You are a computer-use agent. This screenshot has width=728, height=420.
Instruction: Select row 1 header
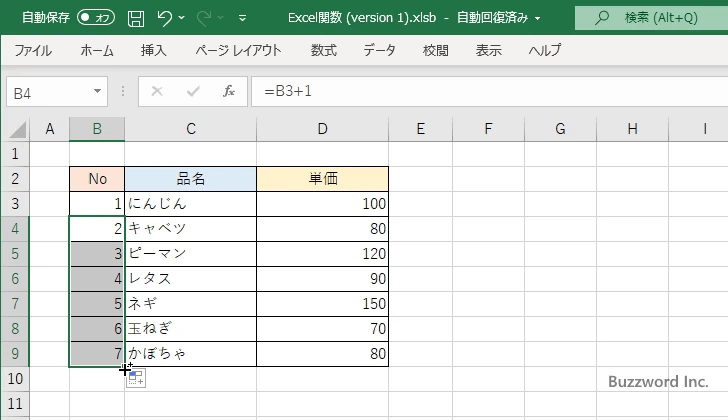(15, 154)
